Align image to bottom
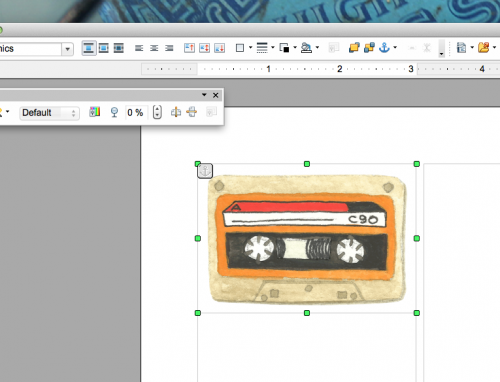Image resolution: width=500 pixels, height=382 pixels. click(x=219, y=48)
